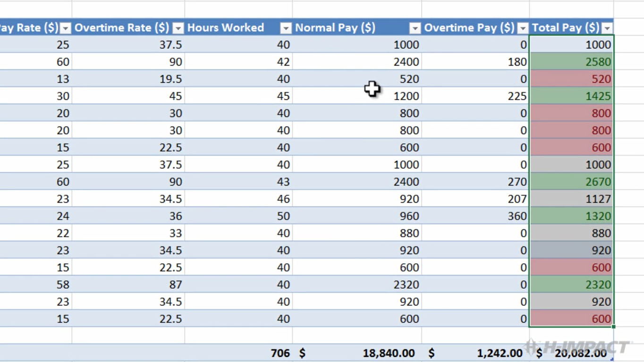The height and width of the screenshot is (362, 644).
Task: Select the Pay Rate cell 22
Action: 36,233
